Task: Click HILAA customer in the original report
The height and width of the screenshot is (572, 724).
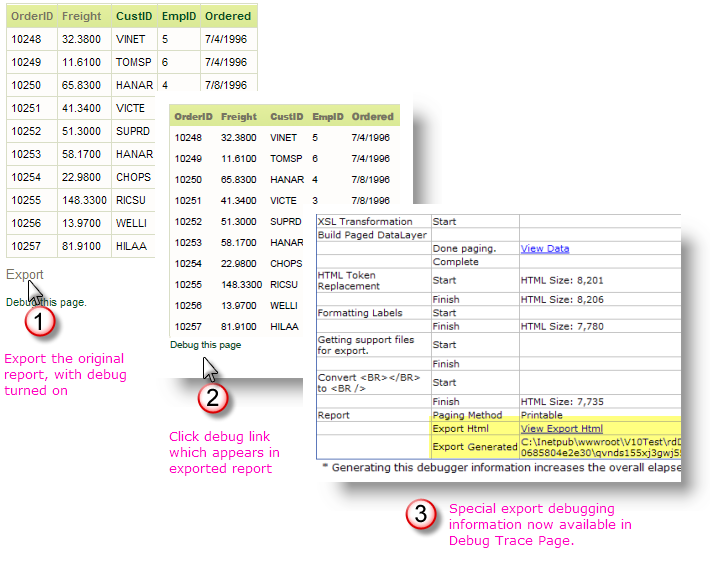Action: point(131,246)
